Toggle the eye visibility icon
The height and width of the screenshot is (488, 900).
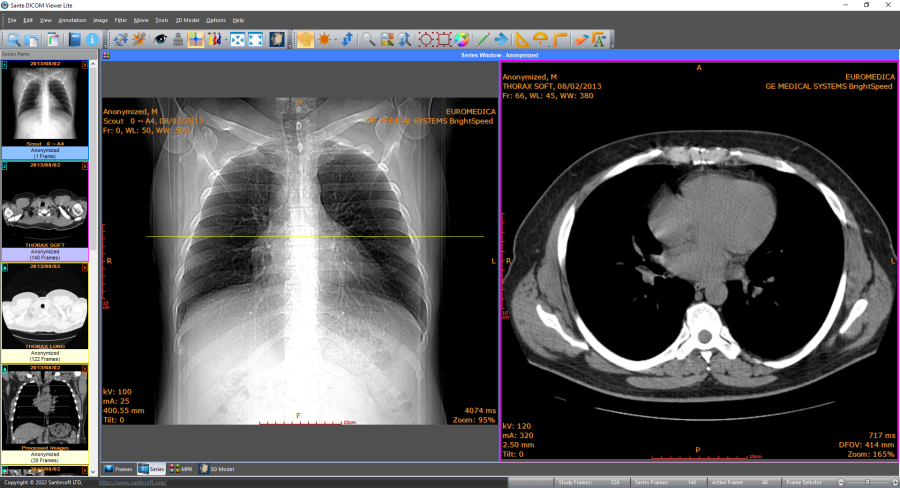click(x=159, y=40)
